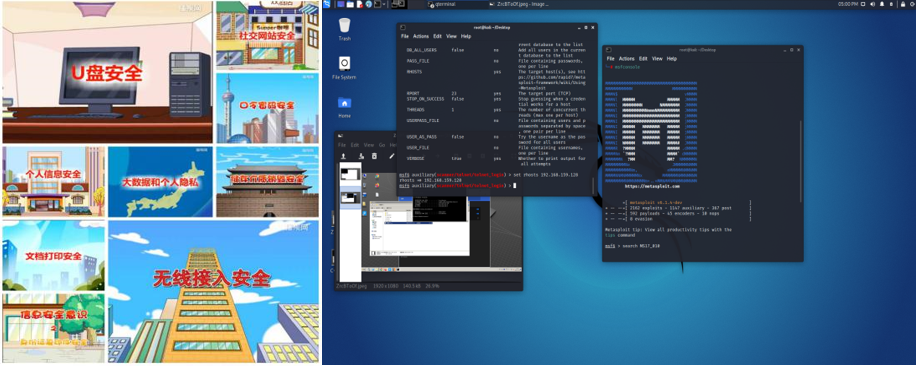The width and height of the screenshot is (916, 366).
Task: Open the volume control tray icon
Action: point(873,4)
